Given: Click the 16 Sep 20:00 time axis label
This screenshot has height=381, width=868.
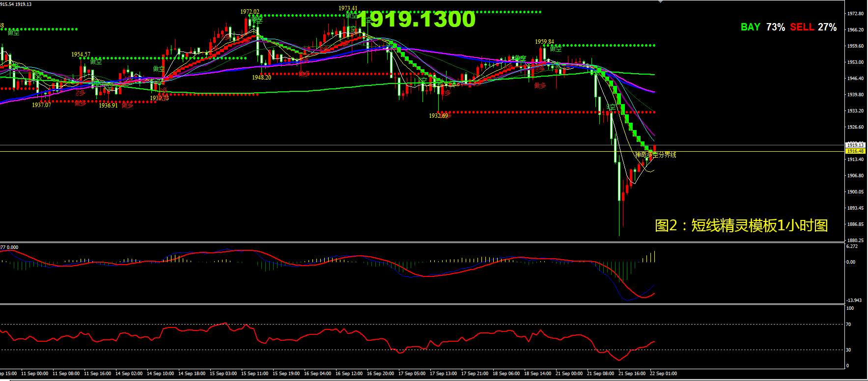Looking at the screenshot, I should tap(381, 374).
